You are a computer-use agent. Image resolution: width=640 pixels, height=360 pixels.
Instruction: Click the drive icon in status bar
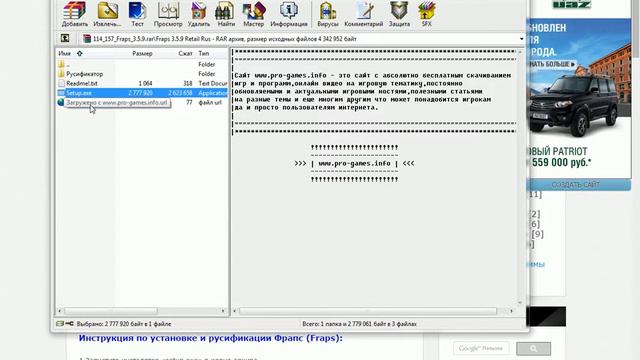tap(60, 324)
